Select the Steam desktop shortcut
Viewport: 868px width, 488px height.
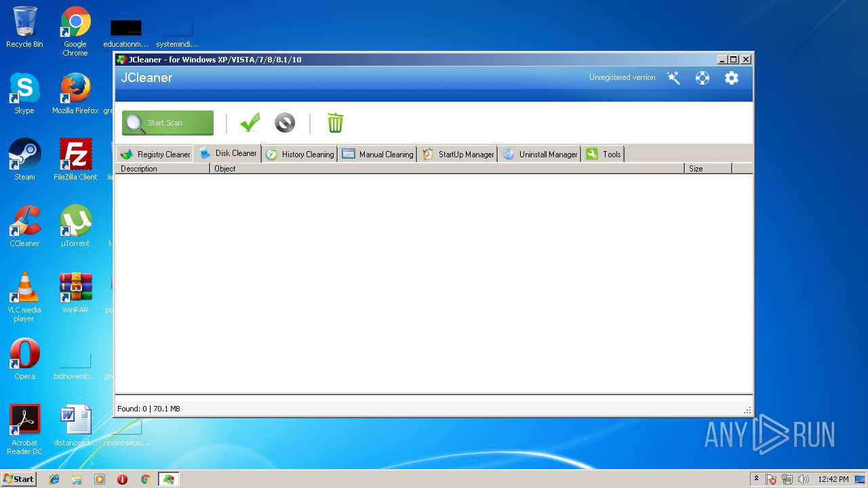click(x=24, y=160)
